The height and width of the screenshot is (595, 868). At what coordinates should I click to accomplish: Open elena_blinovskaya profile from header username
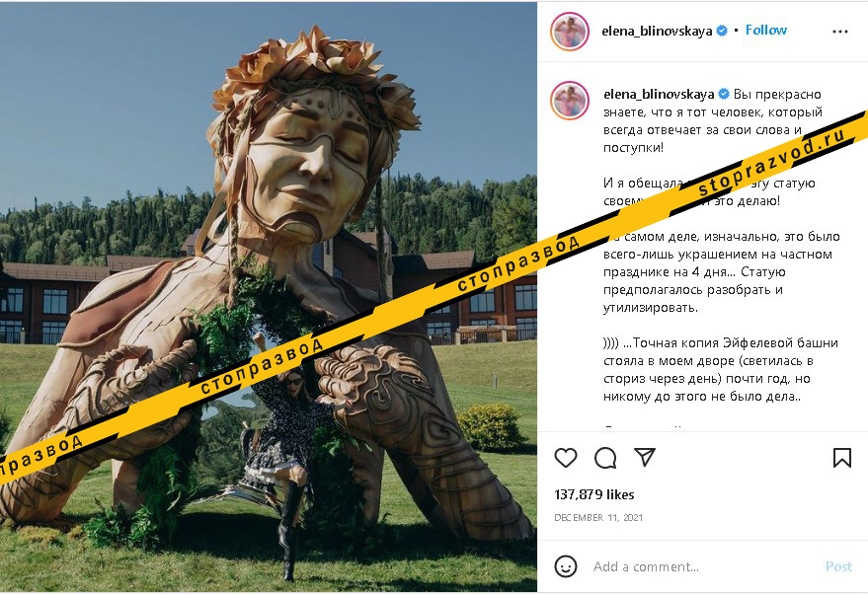point(657,31)
